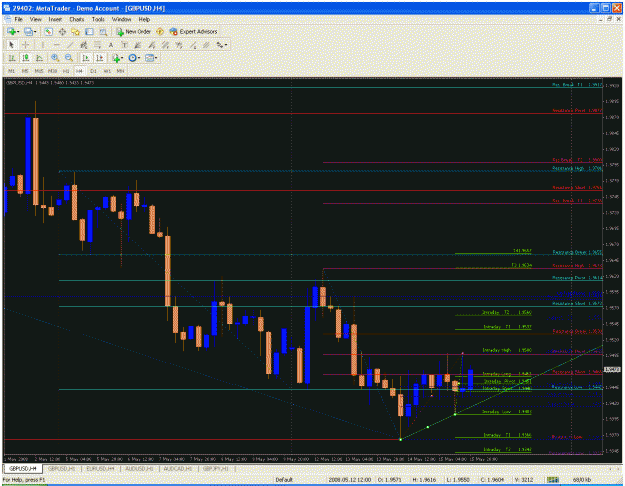Image resolution: width=625 pixels, height=486 pixels.
Task: Select the Crosshair tool
Action: (x=26, y=45)
